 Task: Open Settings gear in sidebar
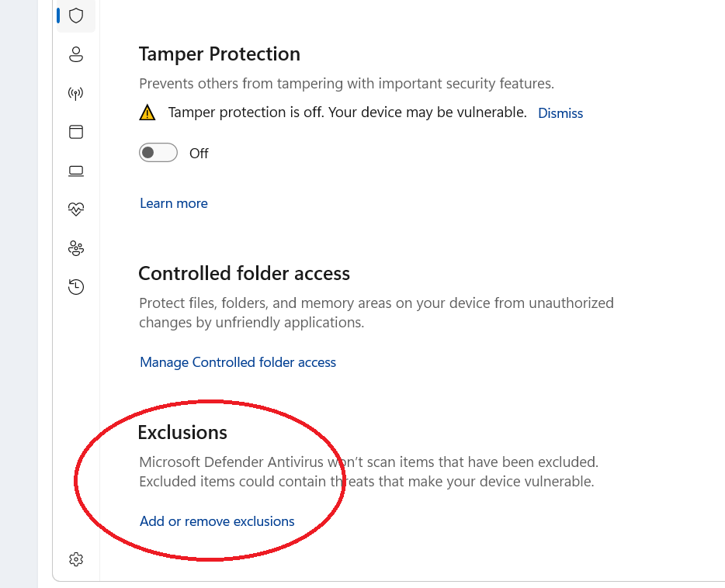point(76,559)
